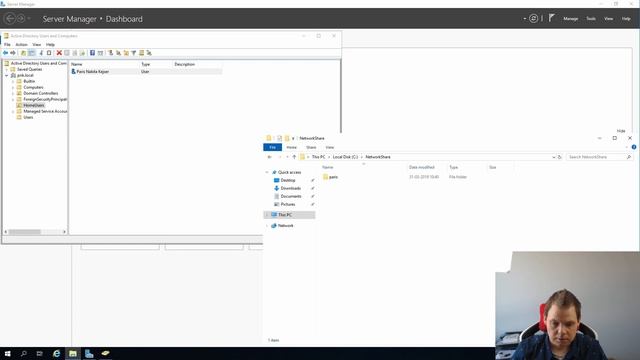Sort by Date modified column in Explorer
This screenshot has width=640, height=360.
(422, 167)
